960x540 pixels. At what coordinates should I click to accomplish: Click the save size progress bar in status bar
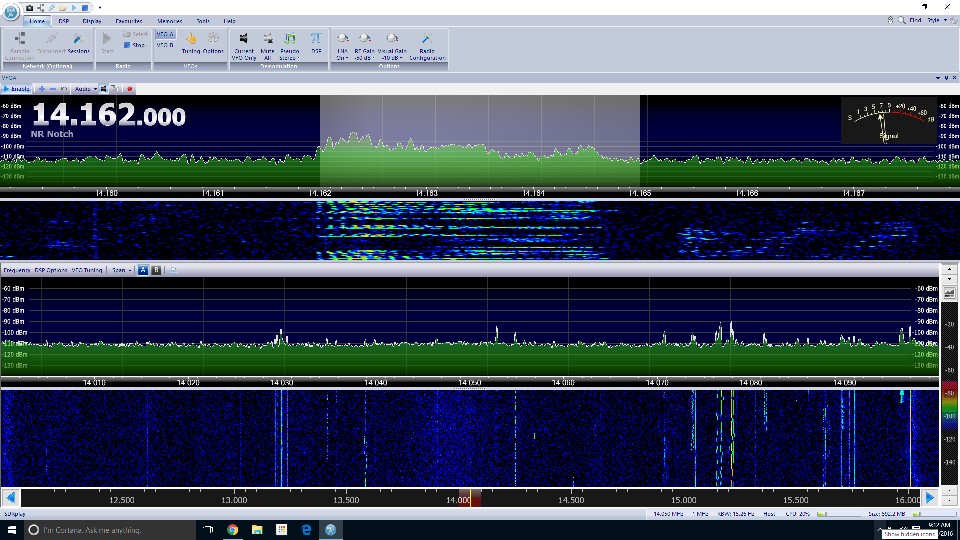click(932, 514)
